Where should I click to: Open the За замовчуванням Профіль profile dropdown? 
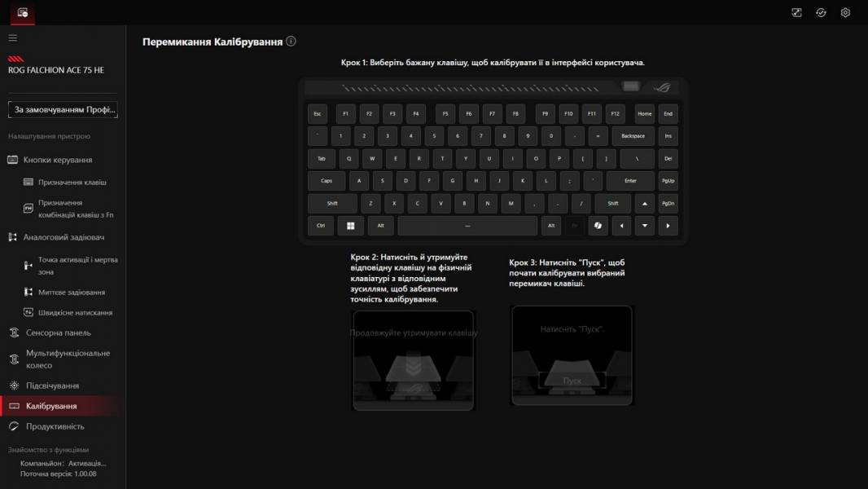click(x=63, y=109)
